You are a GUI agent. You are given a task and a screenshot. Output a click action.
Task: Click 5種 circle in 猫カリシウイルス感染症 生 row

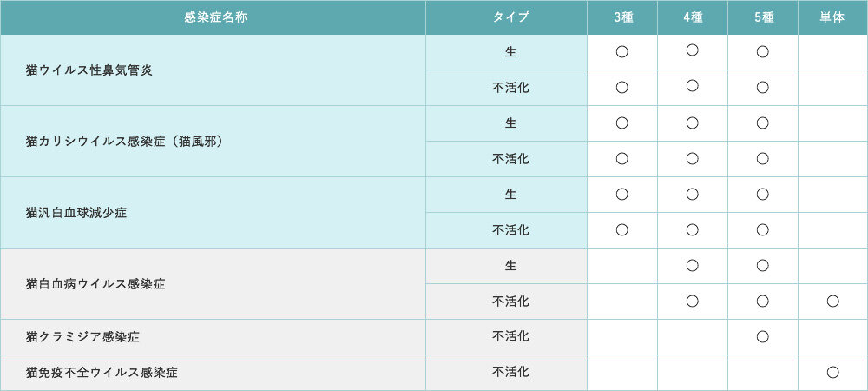pyautogui.click(x=762, y=123)
